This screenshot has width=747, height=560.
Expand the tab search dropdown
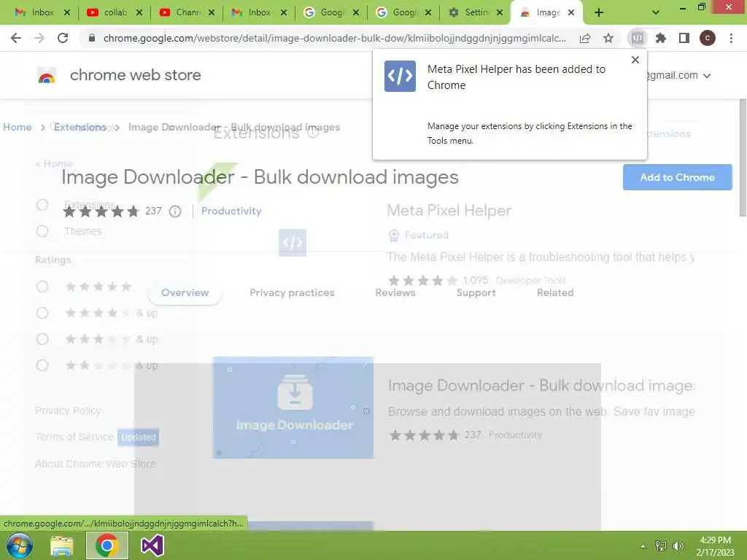[656, 12]
